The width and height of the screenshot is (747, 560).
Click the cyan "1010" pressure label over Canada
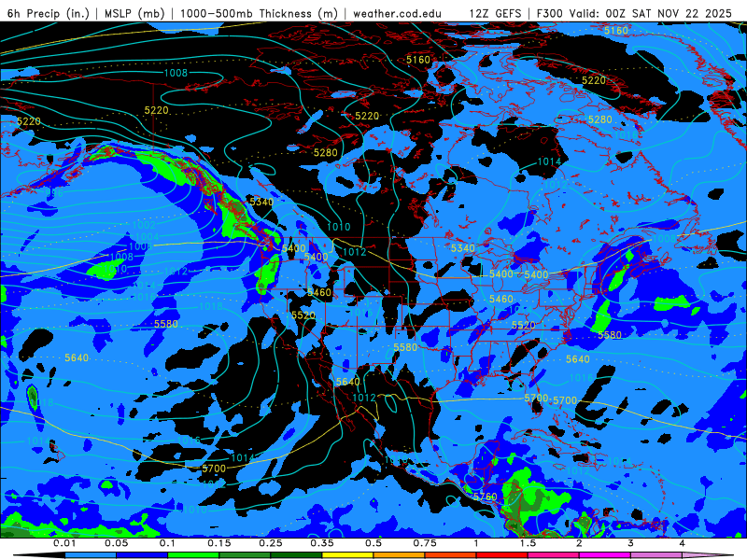pyautogui.click(x=339, y=227)
